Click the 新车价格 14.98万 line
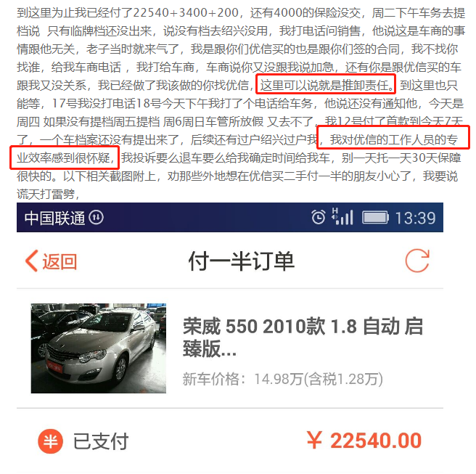Viewport: 476px width, 474px height. [x=283, y=379]
